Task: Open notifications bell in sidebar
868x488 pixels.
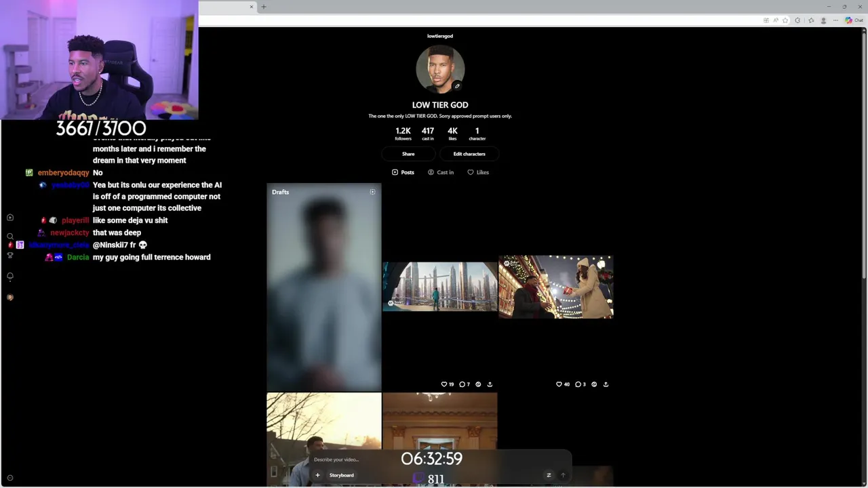Action: point(9,277)
